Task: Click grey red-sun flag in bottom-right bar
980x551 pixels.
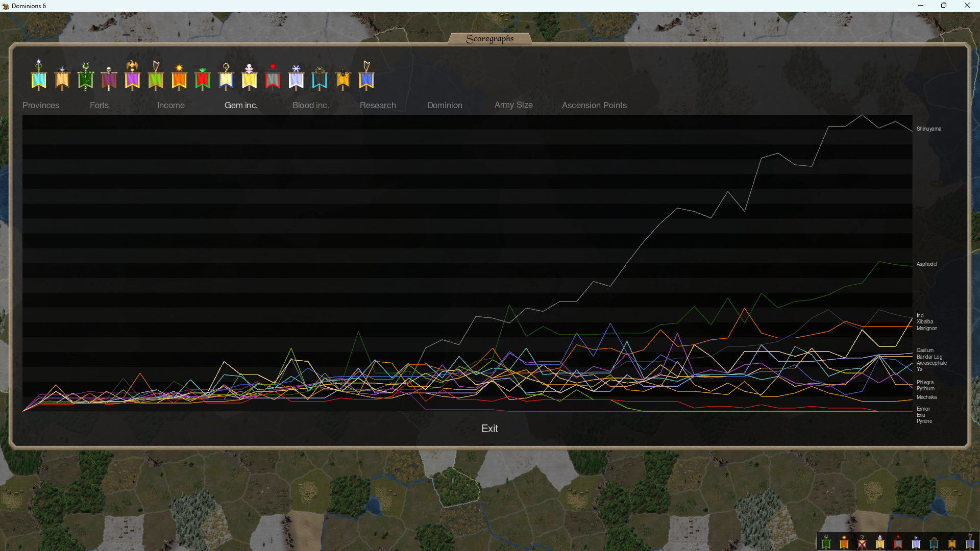Action: (898, 542)
